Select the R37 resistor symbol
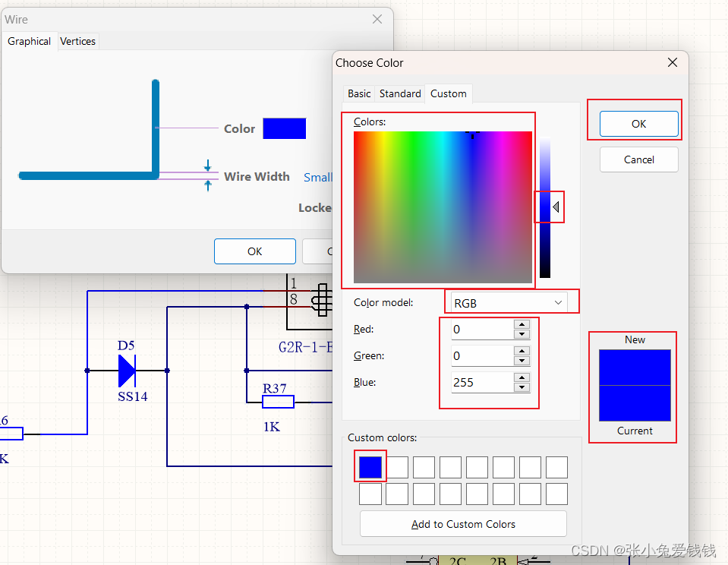Screen dimensions: 728x565 tap(278, 402)
